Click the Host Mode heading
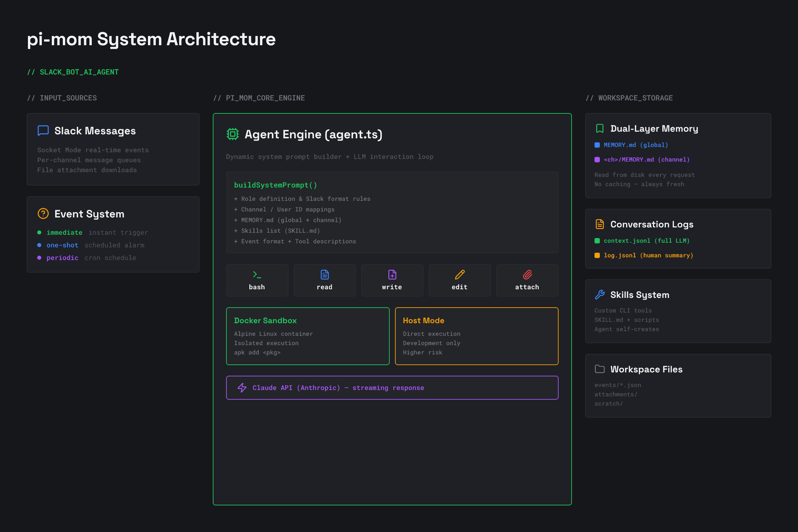 coord(423,320)
